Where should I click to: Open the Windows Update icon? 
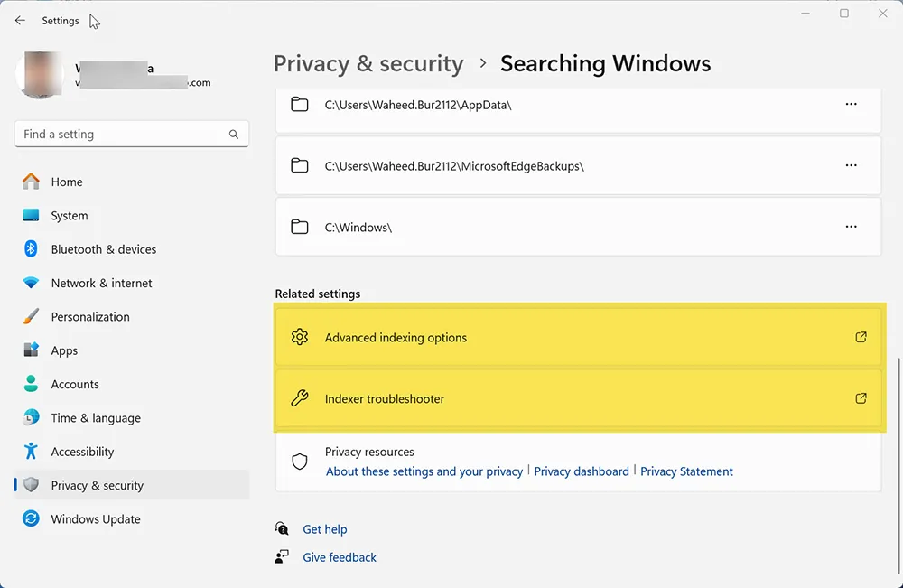(30, 518)
